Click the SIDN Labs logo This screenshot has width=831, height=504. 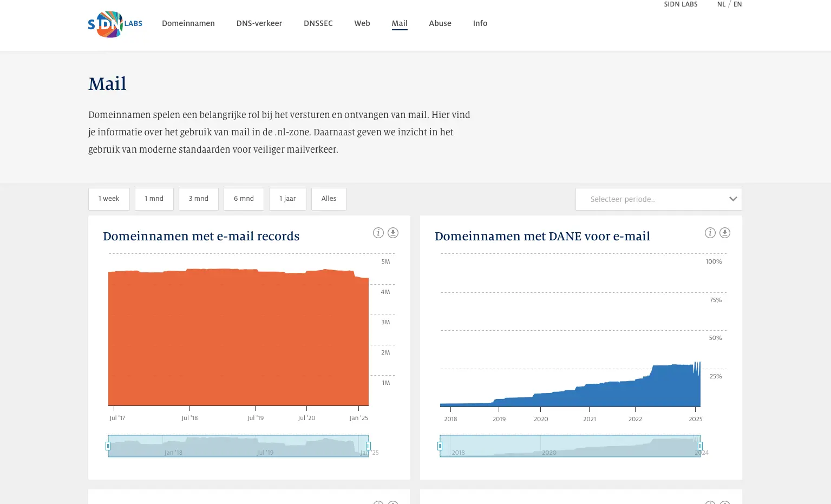115,24
